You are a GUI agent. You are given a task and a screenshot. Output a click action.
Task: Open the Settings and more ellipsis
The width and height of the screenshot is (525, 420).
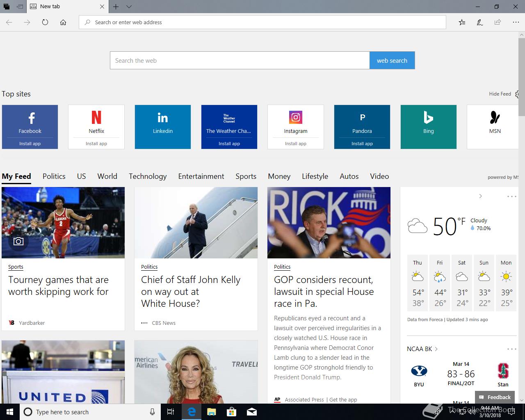click(516, 22)
